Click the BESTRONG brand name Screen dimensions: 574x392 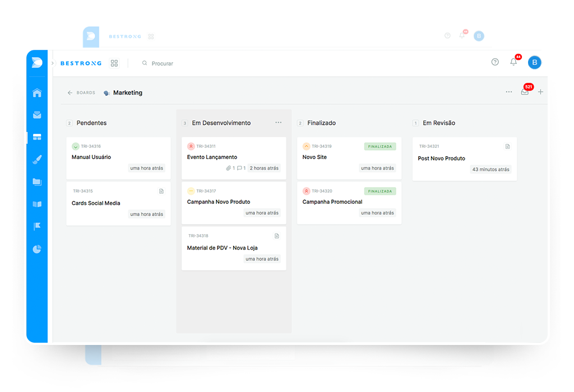pyautogui.click(x=81, y=63)
